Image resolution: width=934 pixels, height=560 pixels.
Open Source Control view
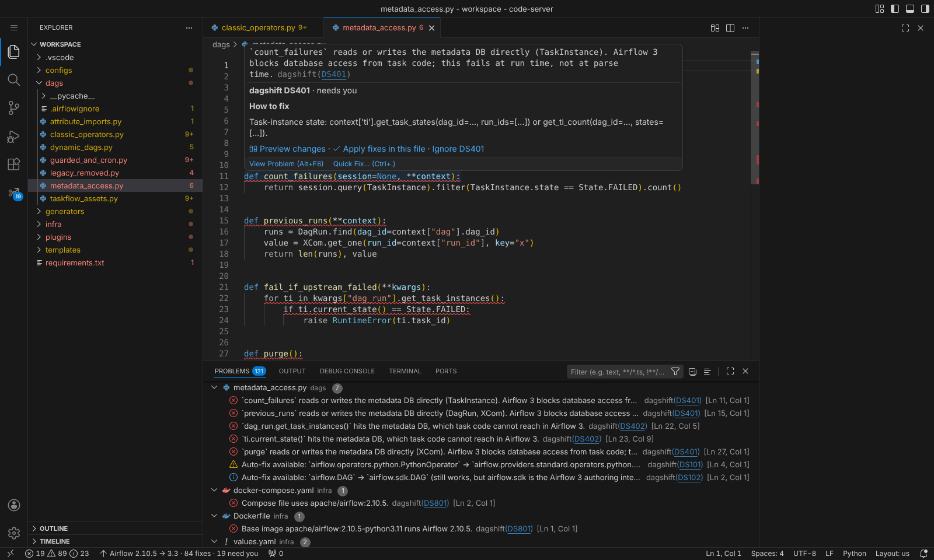(14, 108)
